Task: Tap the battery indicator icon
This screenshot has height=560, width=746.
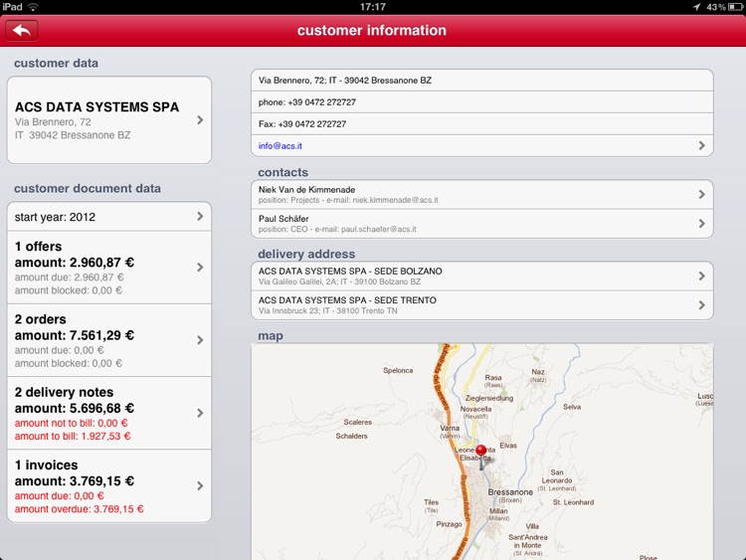Action: point(735,7)
